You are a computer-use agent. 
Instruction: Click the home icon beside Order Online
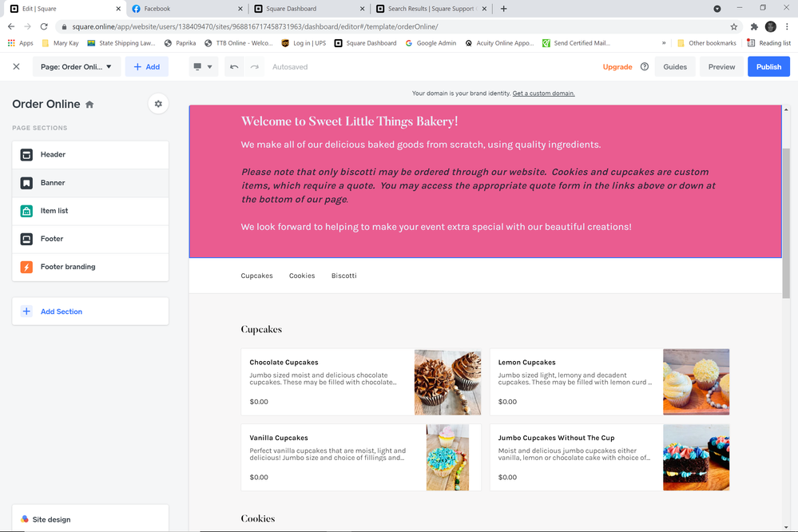point(89,105)
